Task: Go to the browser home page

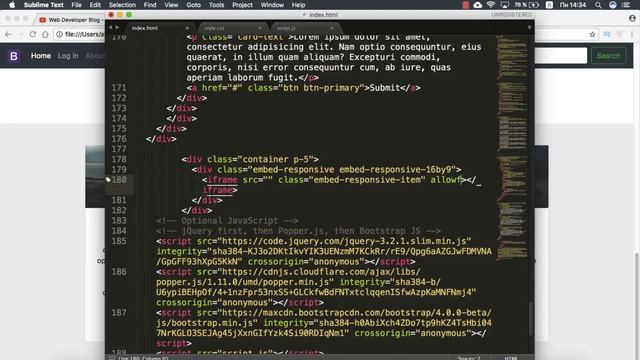Action: coord(45,34)
